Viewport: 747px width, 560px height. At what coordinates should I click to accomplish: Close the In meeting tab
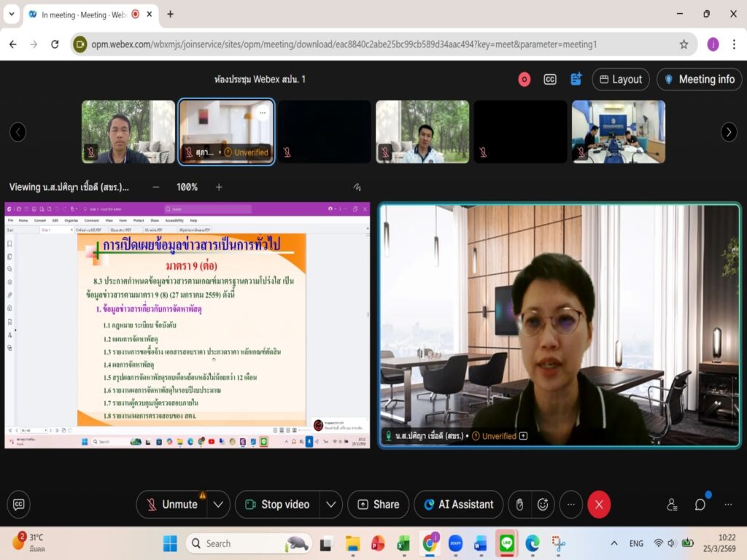point(150,15)
